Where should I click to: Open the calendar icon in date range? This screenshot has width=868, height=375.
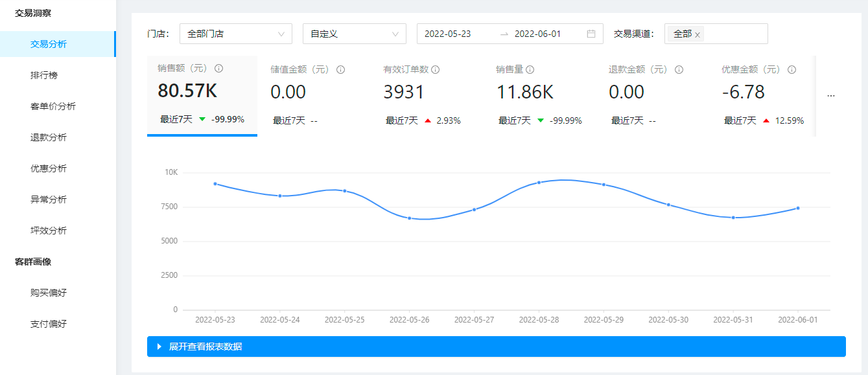click(591, 34)
